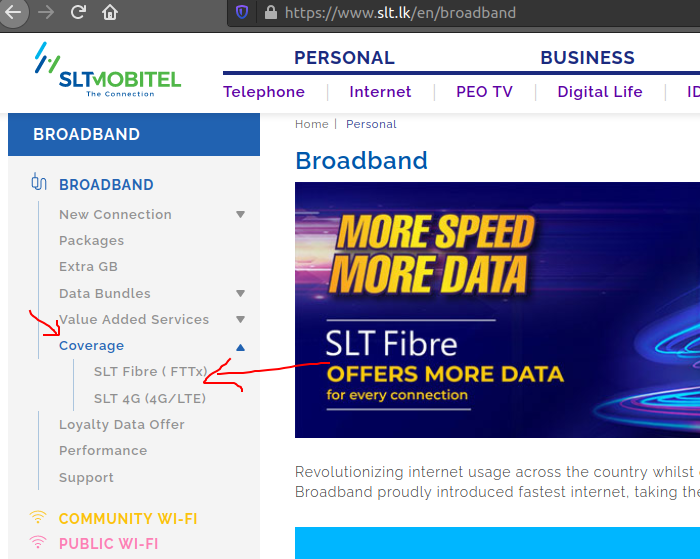Expand Value Added Services submenu arrow
Viewport: 700px width, 559px height.
pos(241,320)
